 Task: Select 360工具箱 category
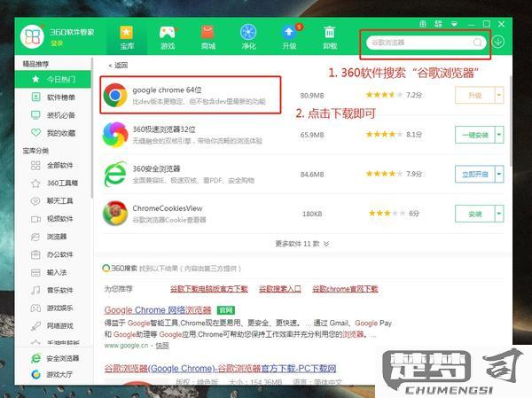[x=53, y=183]
